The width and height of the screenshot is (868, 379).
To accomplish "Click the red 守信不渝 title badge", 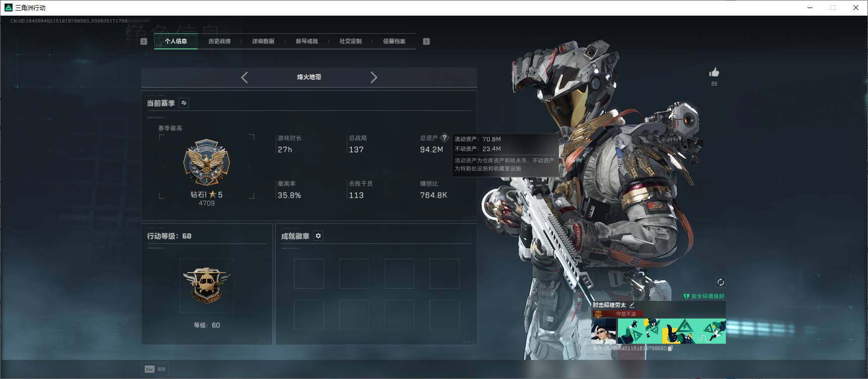I will (617, 314).
